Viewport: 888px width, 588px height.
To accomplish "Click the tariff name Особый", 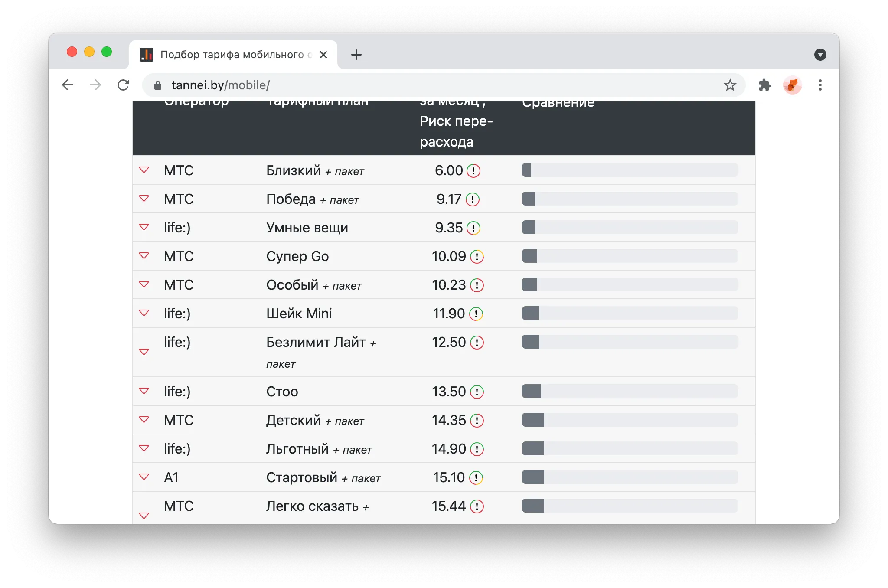I will tap(292, 285).
